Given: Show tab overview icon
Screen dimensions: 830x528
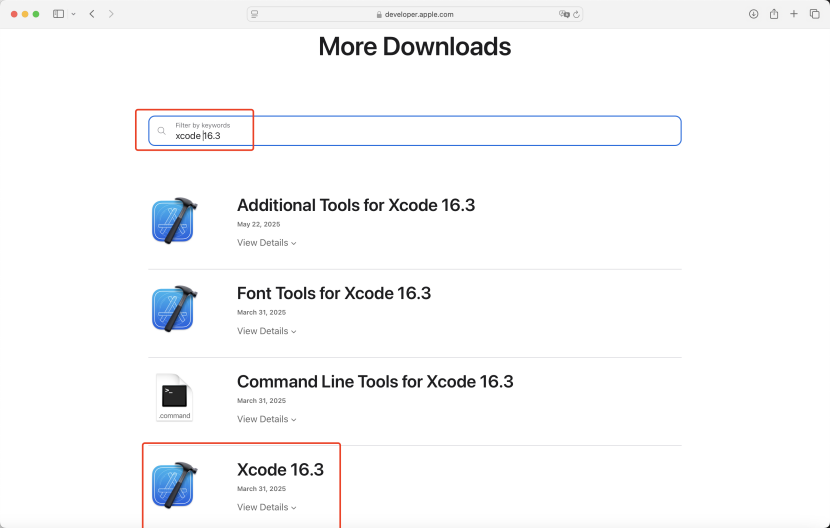Looking at the screenshot, I should pos(815,14).
